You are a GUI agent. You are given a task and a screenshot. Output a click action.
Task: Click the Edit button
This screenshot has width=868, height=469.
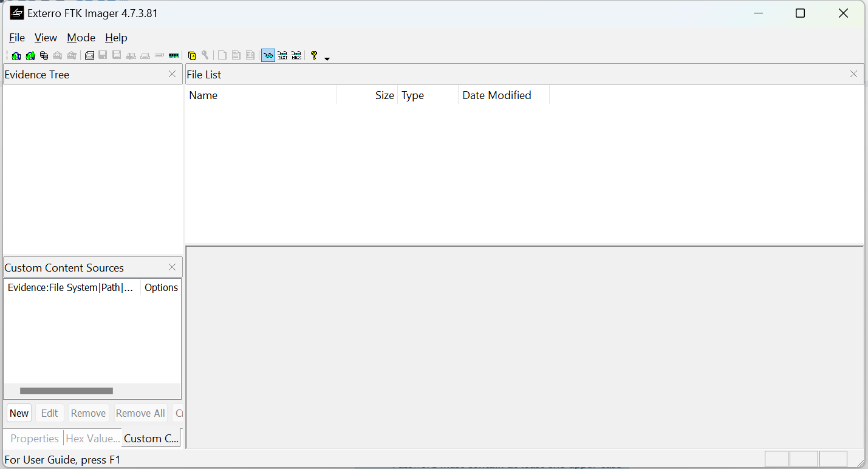coord(49,413)
